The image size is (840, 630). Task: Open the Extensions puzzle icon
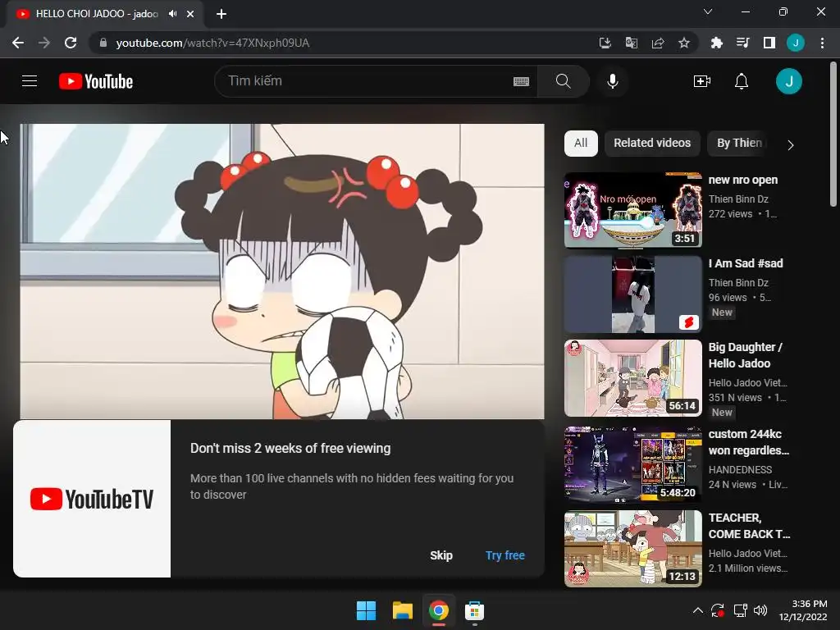click(x=716, y=43)
